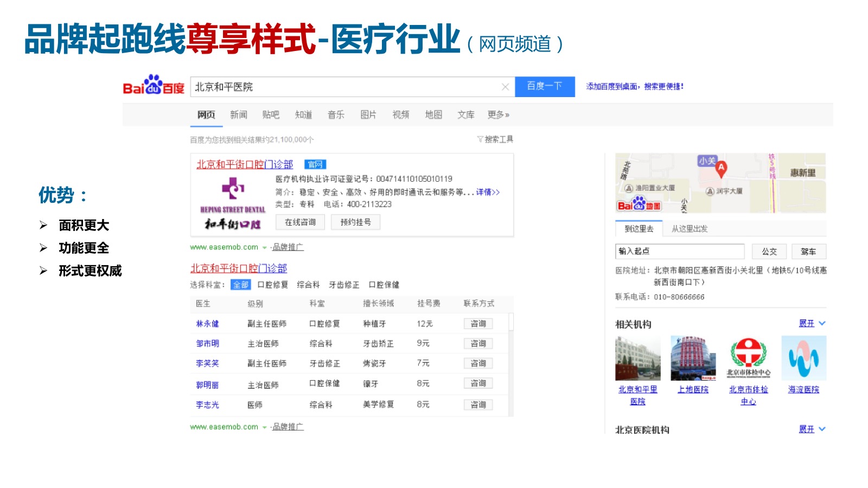This screenshot has height=488, width=868.
Task: Click 咨询 button for 邹市明
Action: (x=478, y=344)
